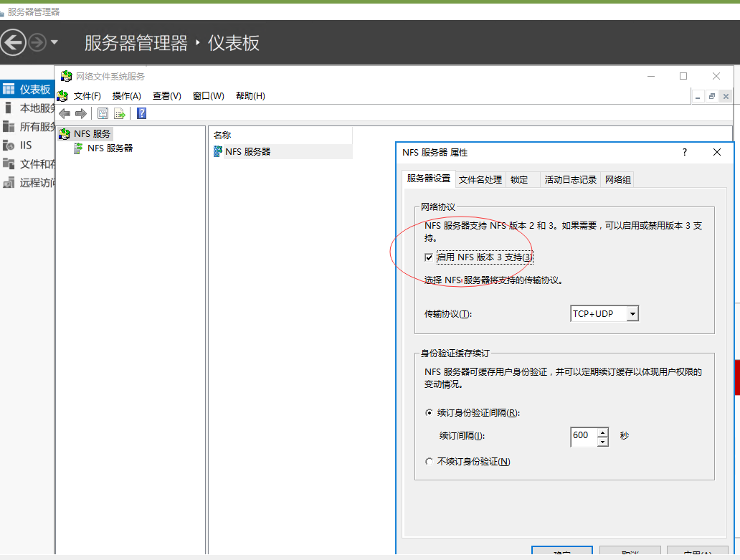Click MMC system menu icon beside 文件
Screen dimensions: 740x560
pos(62,96)
